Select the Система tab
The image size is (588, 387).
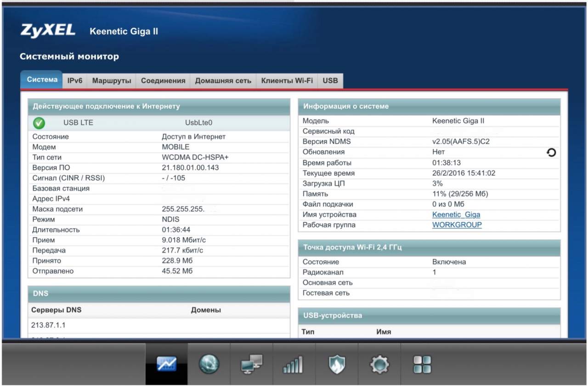click(x=42, y=80)
